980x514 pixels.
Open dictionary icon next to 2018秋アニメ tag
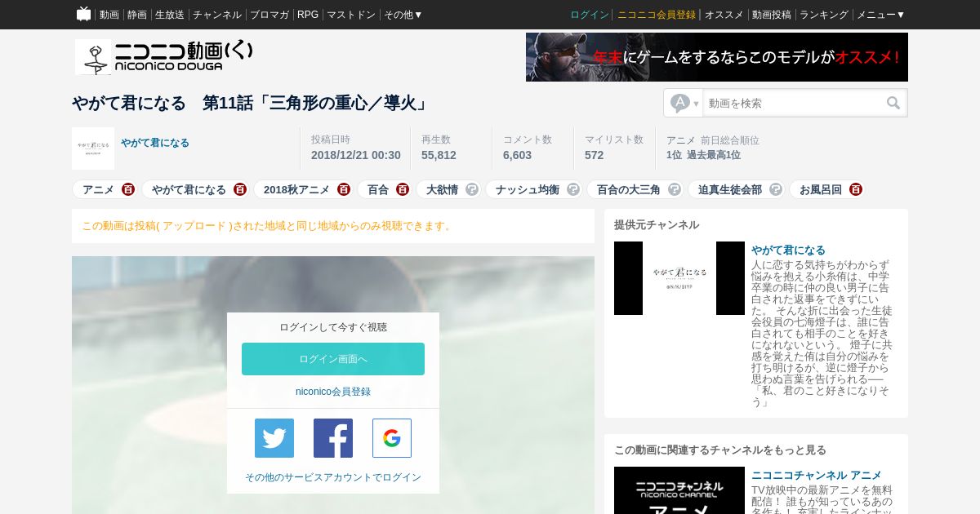pyautogui.click(x=344, y=189)
